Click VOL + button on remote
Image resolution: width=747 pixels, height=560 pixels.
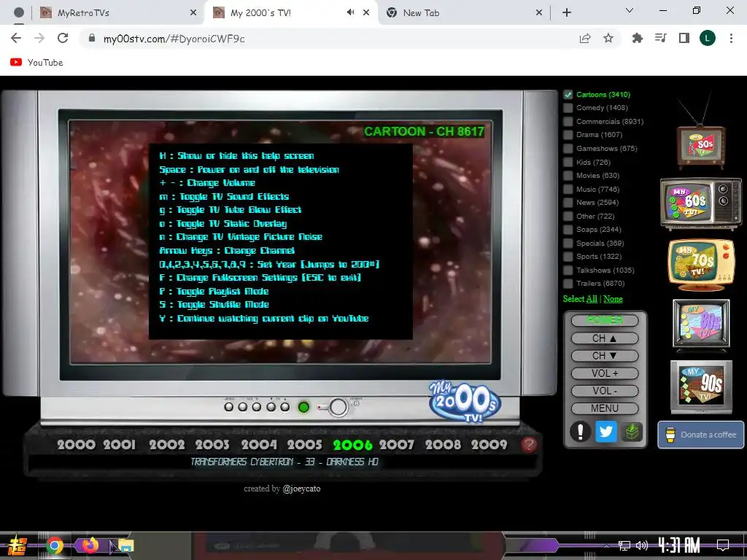[605, 373]
